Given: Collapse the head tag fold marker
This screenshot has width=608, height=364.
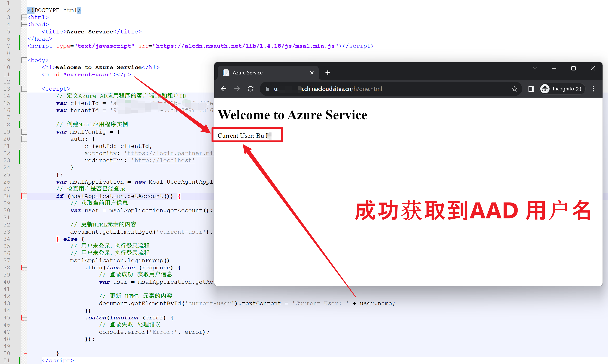Looking at the screenshot, I should (24, 25).
